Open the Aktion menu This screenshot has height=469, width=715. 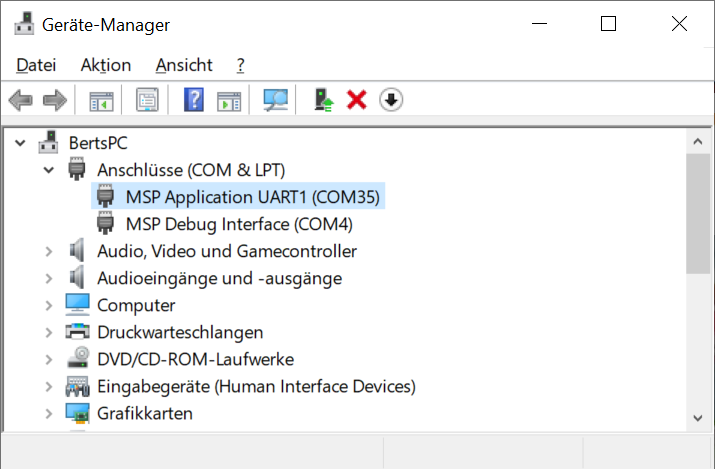[x=106, y=65]
